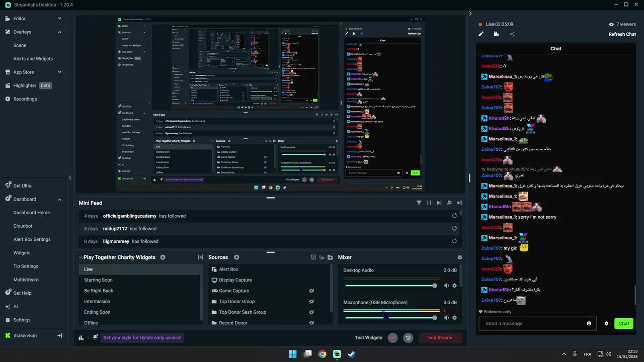Open the Highlighter beta page
Screen dimensions: 644x362
point(28,85)
